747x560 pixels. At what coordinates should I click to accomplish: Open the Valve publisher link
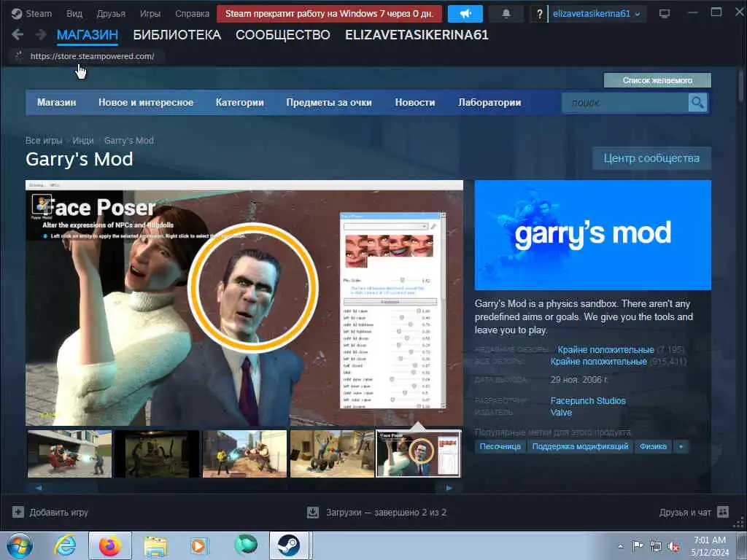pyautogui.click(x=561, y=413)
